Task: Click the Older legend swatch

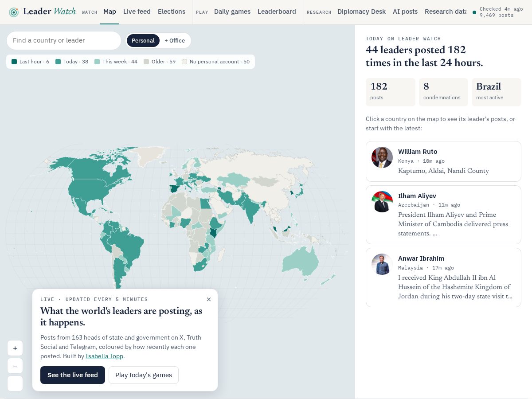Action: 146,62
